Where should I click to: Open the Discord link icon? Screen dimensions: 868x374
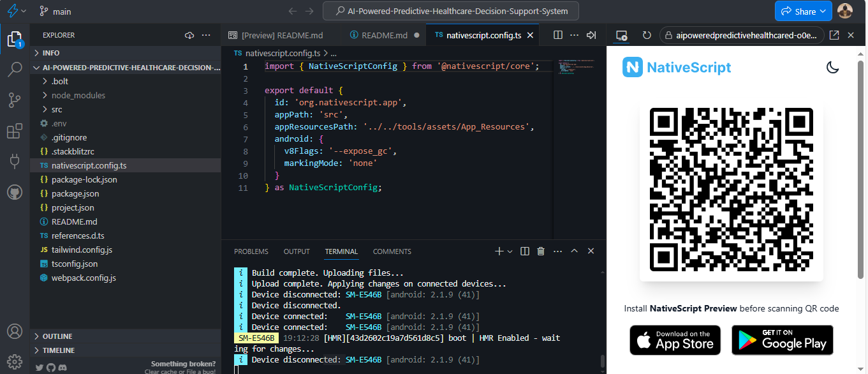pos(63,368)
